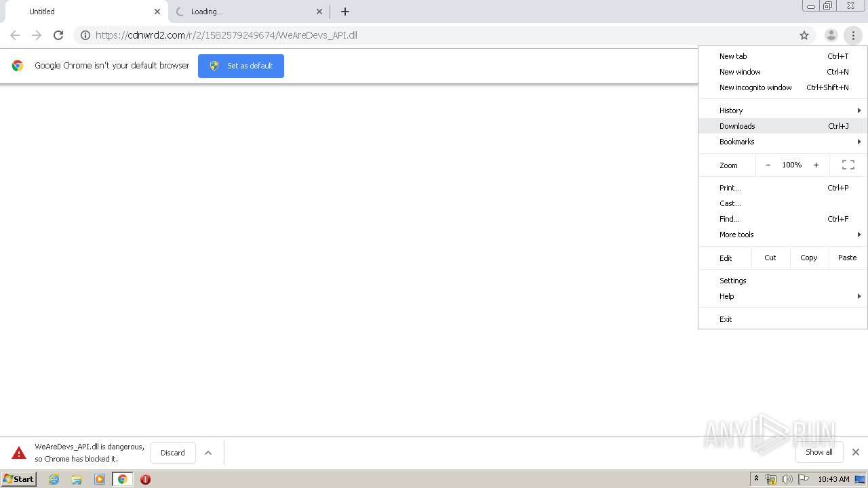Click the dangerous download warning icon

(19, 453)
